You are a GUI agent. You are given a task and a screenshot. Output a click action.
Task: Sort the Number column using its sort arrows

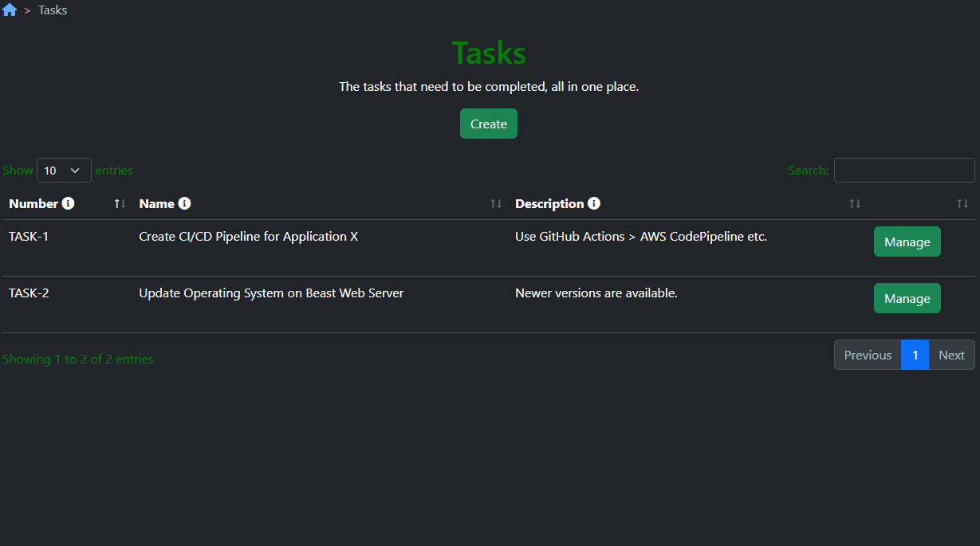click(x=118, y=203)
